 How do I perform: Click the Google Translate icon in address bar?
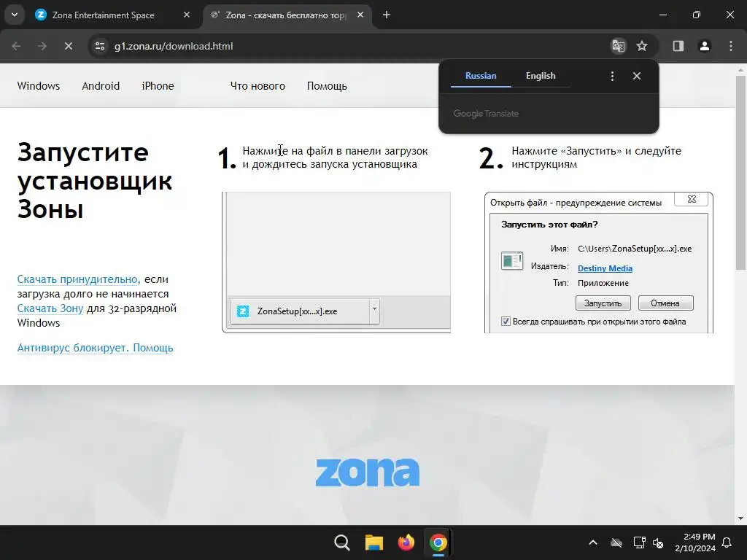click(619, 46)
